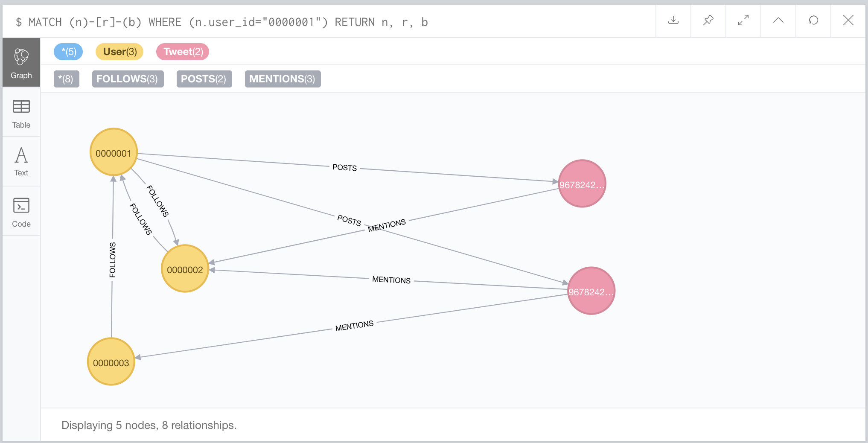Switch to Table view in sidebar
This screenshot has height=443, width=868.
point(21,113)
